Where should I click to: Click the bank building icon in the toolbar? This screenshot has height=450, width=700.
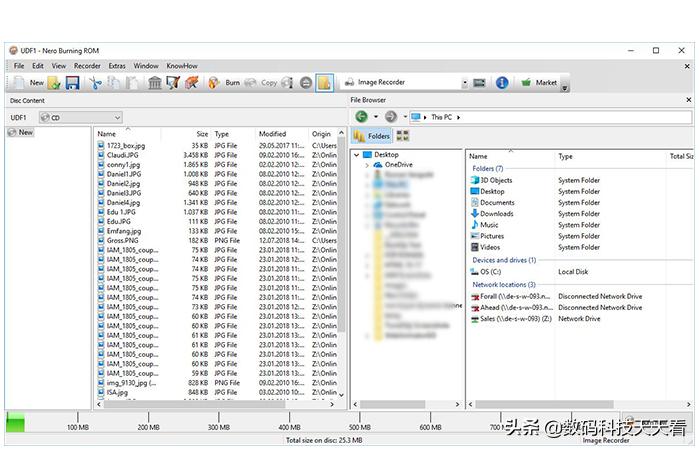154,83
